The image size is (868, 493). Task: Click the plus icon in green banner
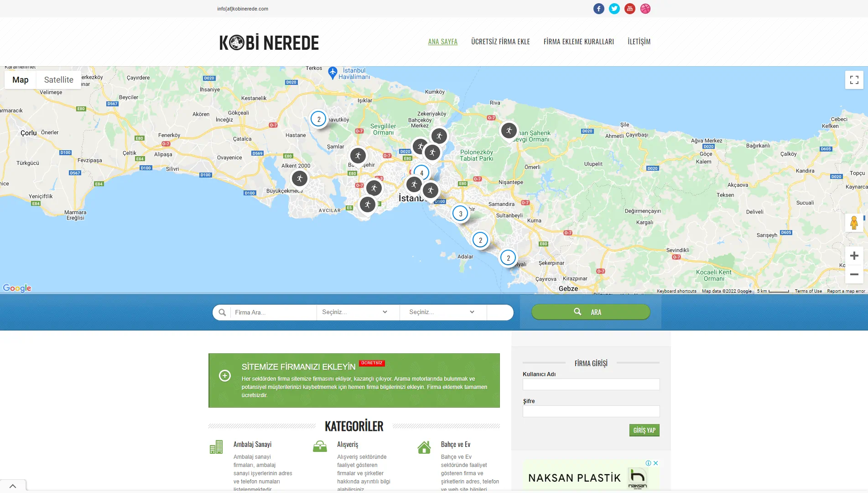[x=225, y=376]
